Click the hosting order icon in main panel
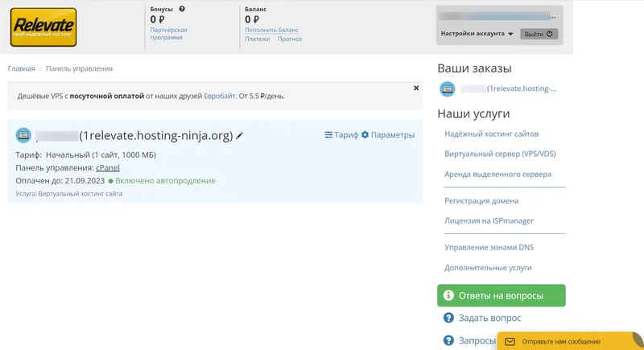 click(23, 135)
